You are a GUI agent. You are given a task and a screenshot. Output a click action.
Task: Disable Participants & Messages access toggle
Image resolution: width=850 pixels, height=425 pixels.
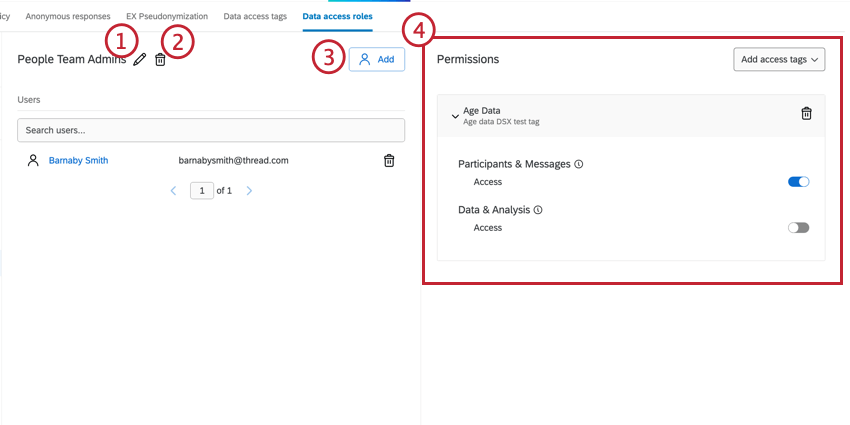pos(799,182)
